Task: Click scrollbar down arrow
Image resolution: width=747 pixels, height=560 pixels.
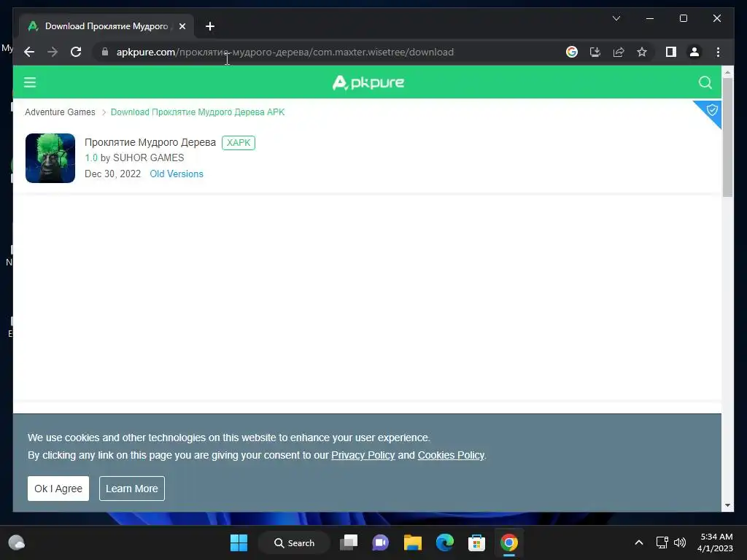Action: 727,505
